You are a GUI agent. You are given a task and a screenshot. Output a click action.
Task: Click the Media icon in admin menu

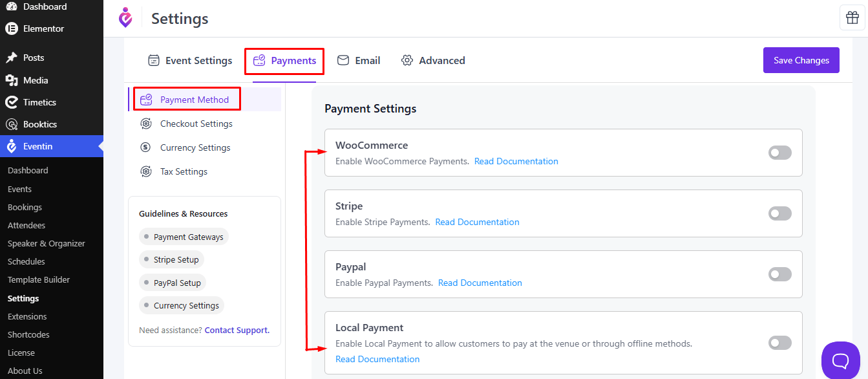[11, 80]
